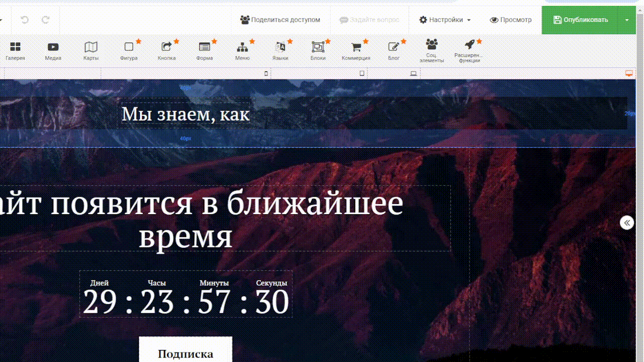Open the Commerce (Коммерция) tools
This screenshot has width=644, height=362.
pyautogui.click(x=356, y=51)
